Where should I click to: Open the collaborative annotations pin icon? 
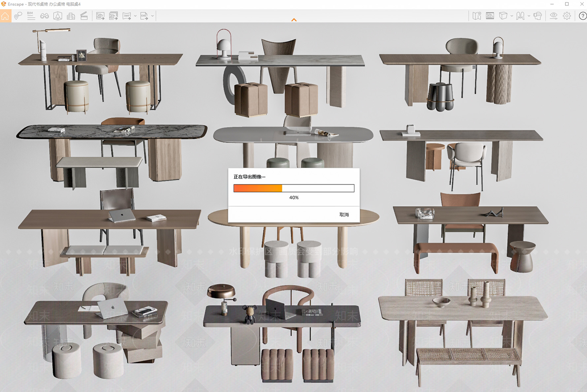[x=18, y=16]
